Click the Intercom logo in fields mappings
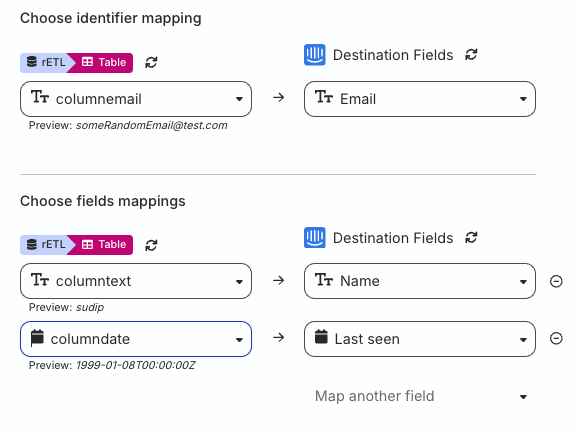This screenshot has height=431, width=581. point(315,238)
